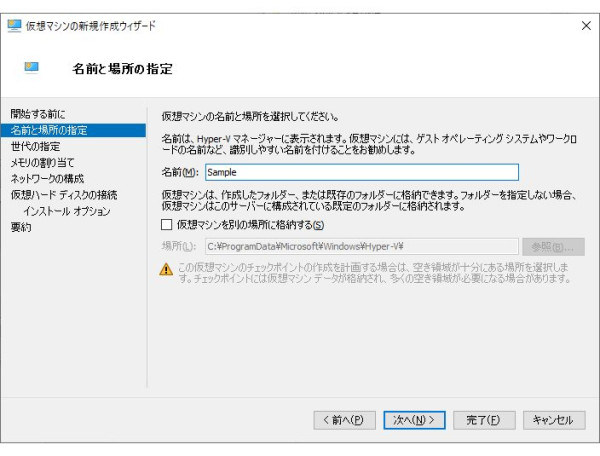Click the 名前 field containing Sample
The image size is (600, 456).
[361, 172]
